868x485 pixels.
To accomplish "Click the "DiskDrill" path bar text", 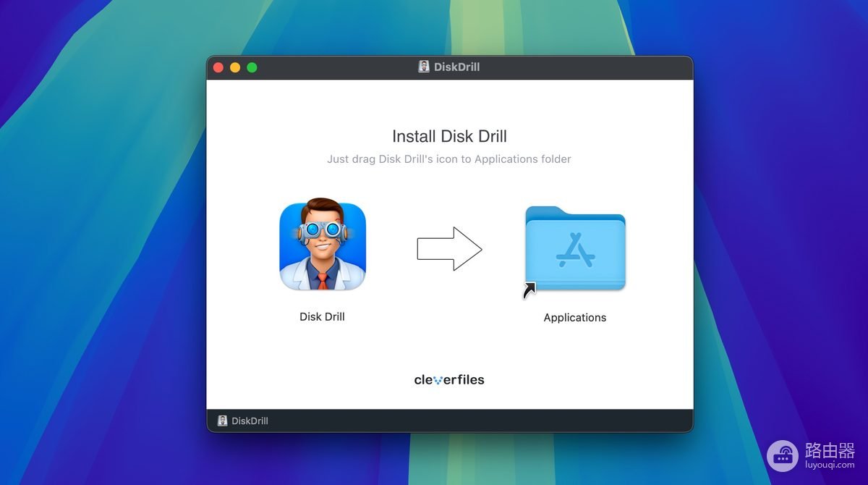I will coord(250,421).
